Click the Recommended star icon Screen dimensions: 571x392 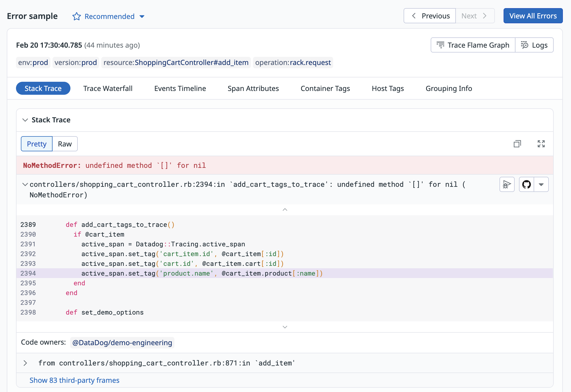click(x=76, y=17)
